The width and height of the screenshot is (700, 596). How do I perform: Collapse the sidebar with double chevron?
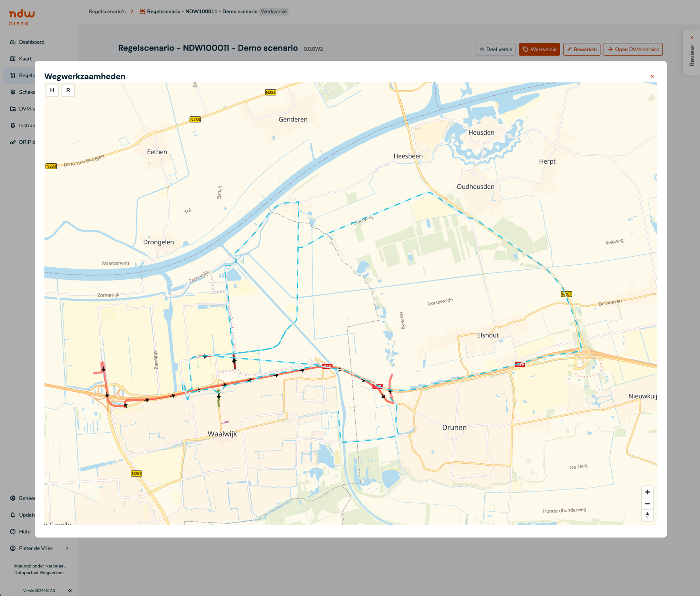(x=70, y=591)
